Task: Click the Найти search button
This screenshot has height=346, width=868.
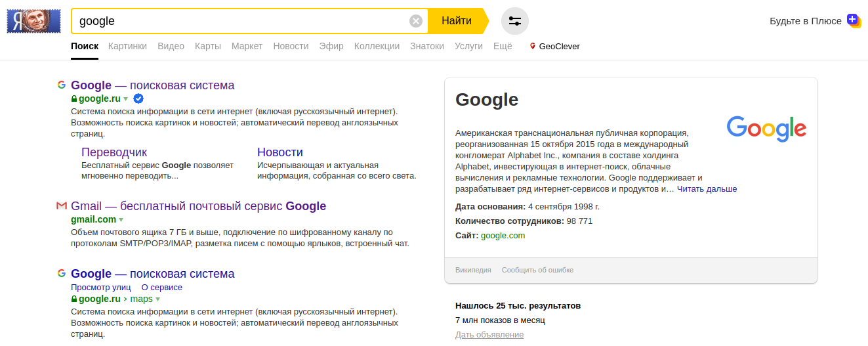Action: [x=457, y=21]
